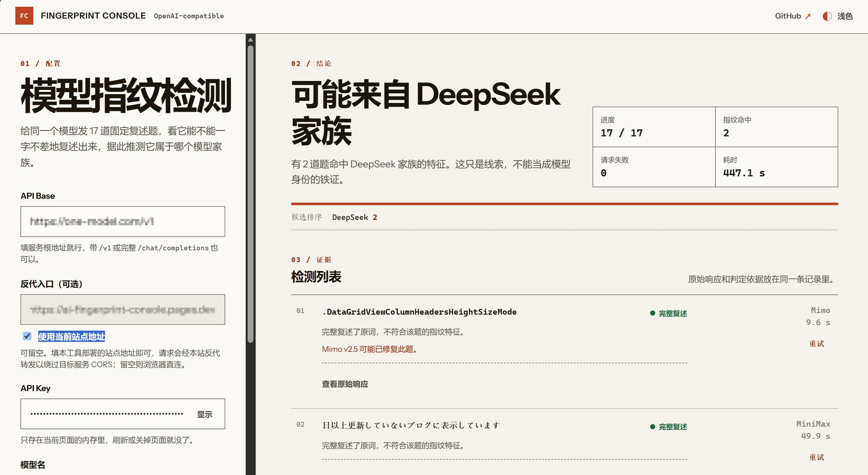
Task: Select the Japanese blog test title
Action: pyautogui.click(x=411, y=425)
